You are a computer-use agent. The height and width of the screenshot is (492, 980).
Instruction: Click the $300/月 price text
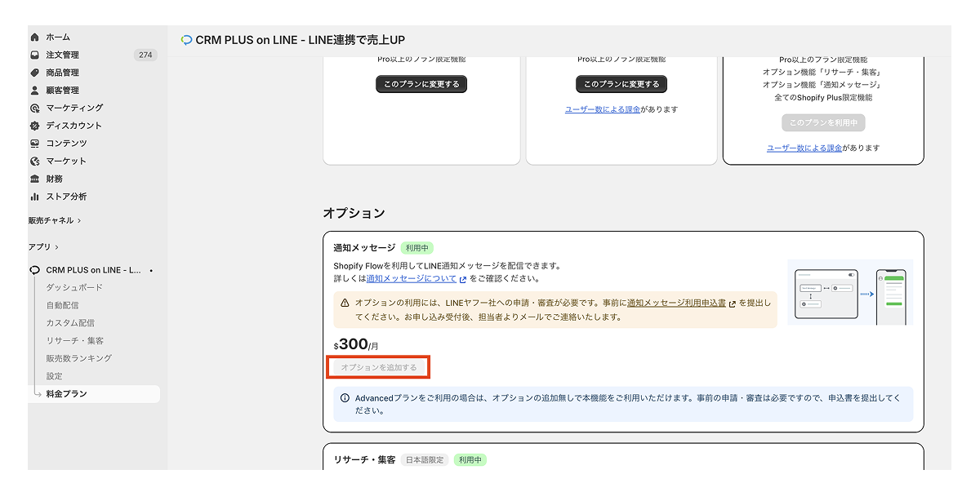356,344
